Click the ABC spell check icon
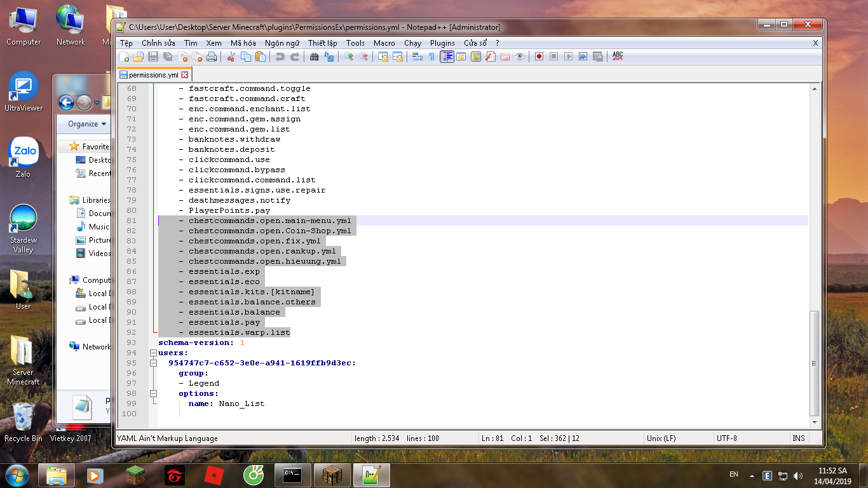This screenshot has width=868, height=488. click(x=617, y=57)
